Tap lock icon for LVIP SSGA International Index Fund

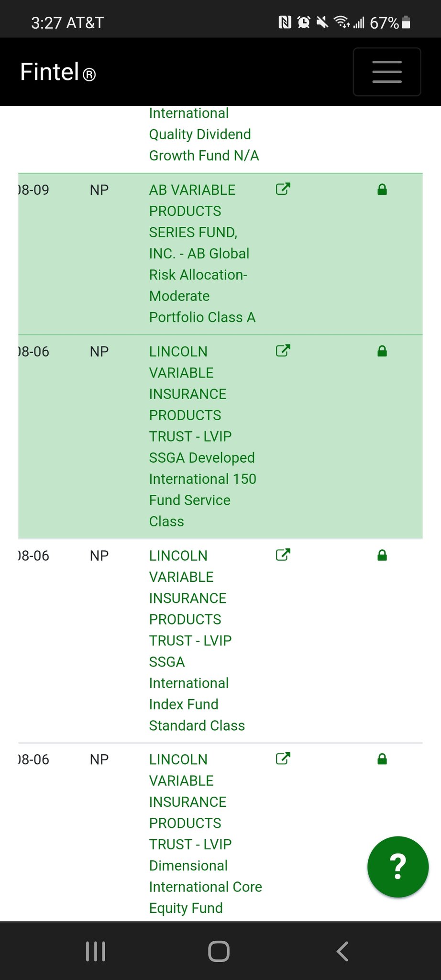click(x=382, y=555)
